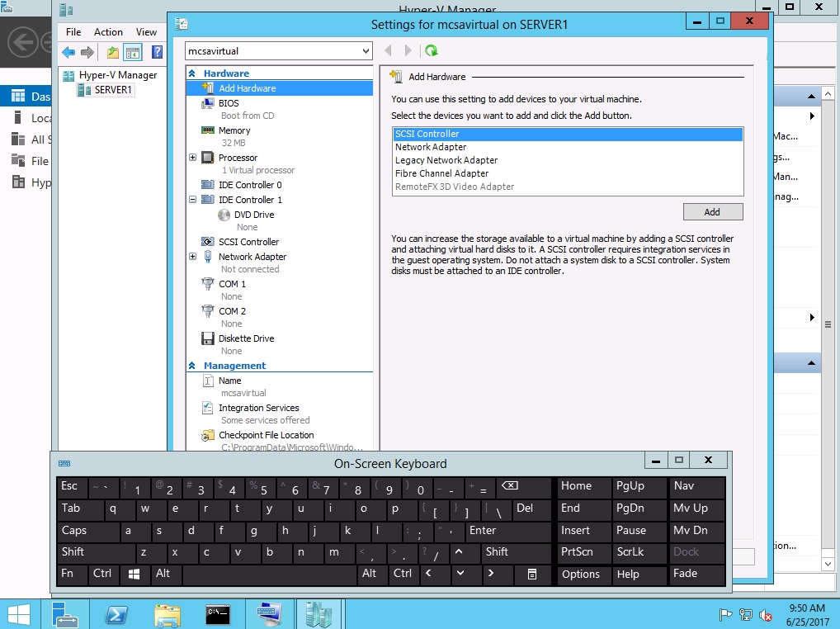Open File Explorer from the taskbar
The height and width of the screenshot is (629, 840).
tap(168, 614)
